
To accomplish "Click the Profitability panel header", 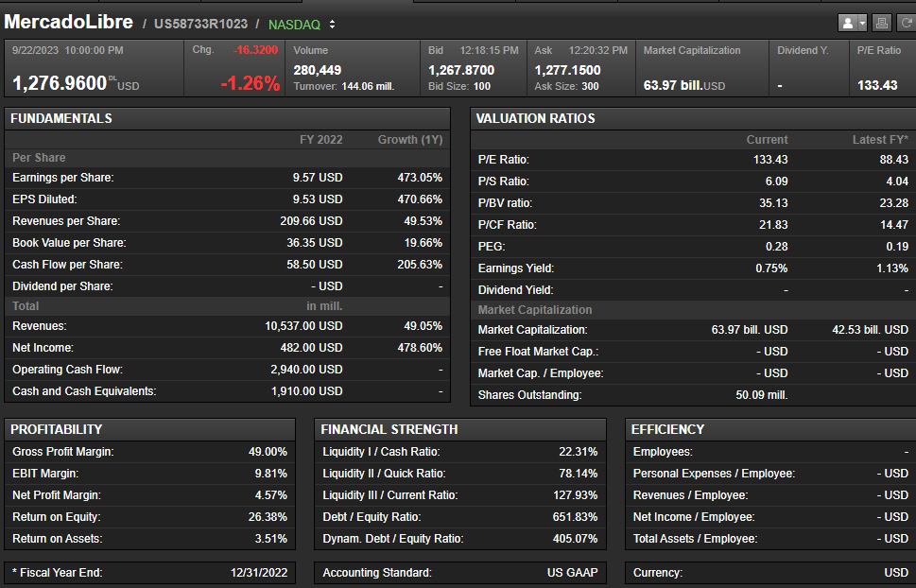I will coord(57,429).
